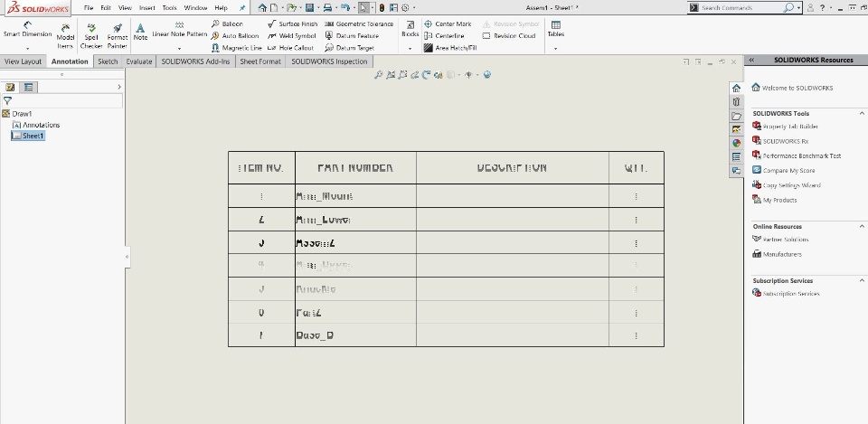
Task: Open Copy Settings Wizard link
Action: pyautogui.click(x=787, y=184)
